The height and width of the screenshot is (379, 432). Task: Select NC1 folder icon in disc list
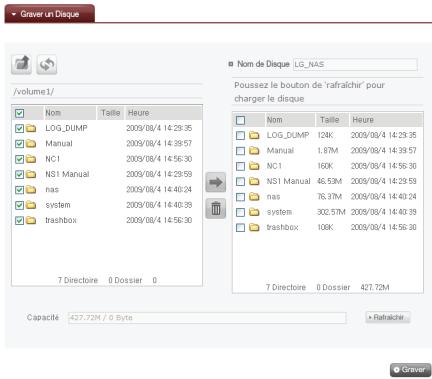tap(254, 166)
